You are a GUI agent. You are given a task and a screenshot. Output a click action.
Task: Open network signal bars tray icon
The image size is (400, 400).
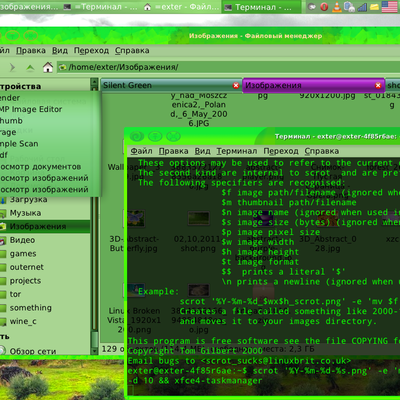point(362,7)
